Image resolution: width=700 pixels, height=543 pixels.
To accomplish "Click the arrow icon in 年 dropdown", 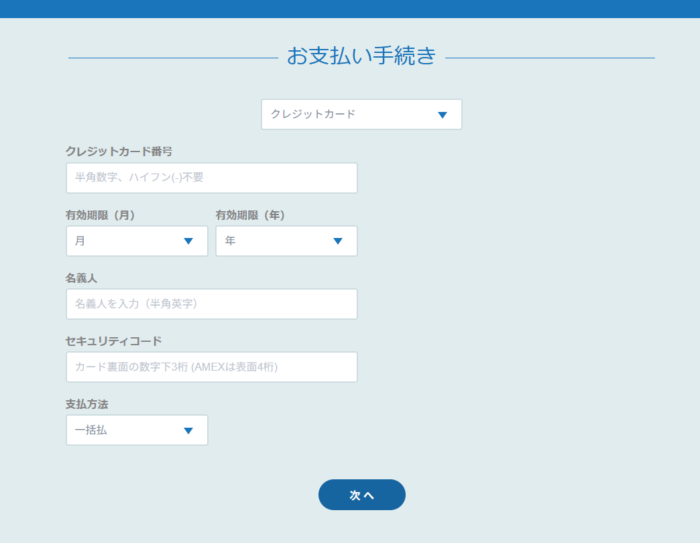I will pyautogui.click(x=338, y=241).
